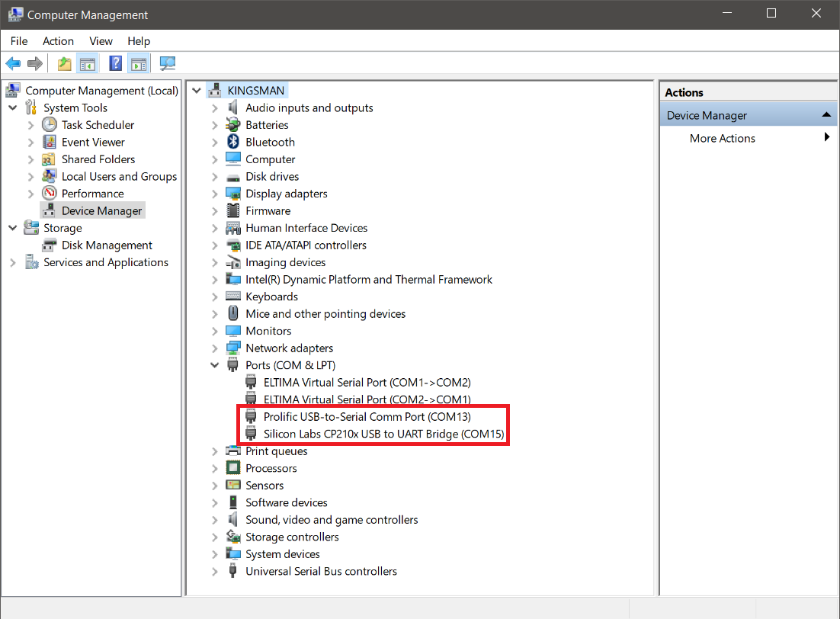Click the Task Scheduler clock icon
Screen dimensions: 840x619
(x=50, y=125)
